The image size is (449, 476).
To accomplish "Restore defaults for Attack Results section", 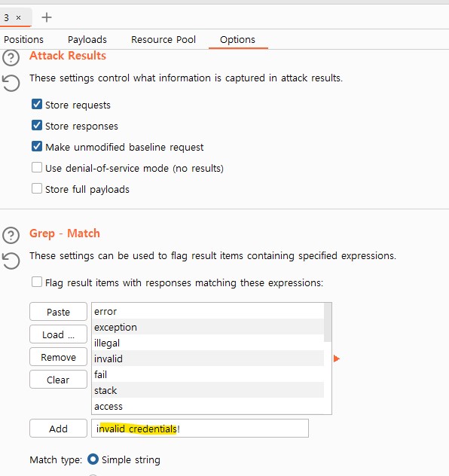I will [11, 83].
